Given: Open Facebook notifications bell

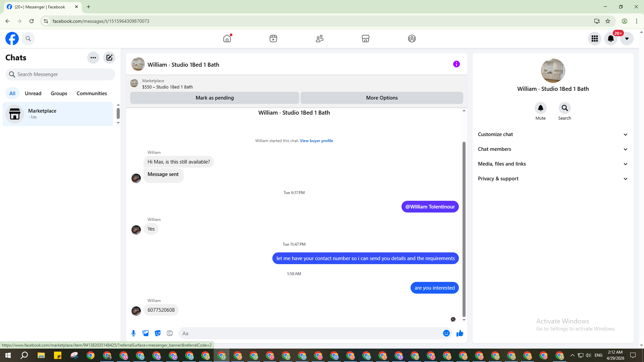Looking at the screenshot, I should pyautogui.click(x=610, y=39).
